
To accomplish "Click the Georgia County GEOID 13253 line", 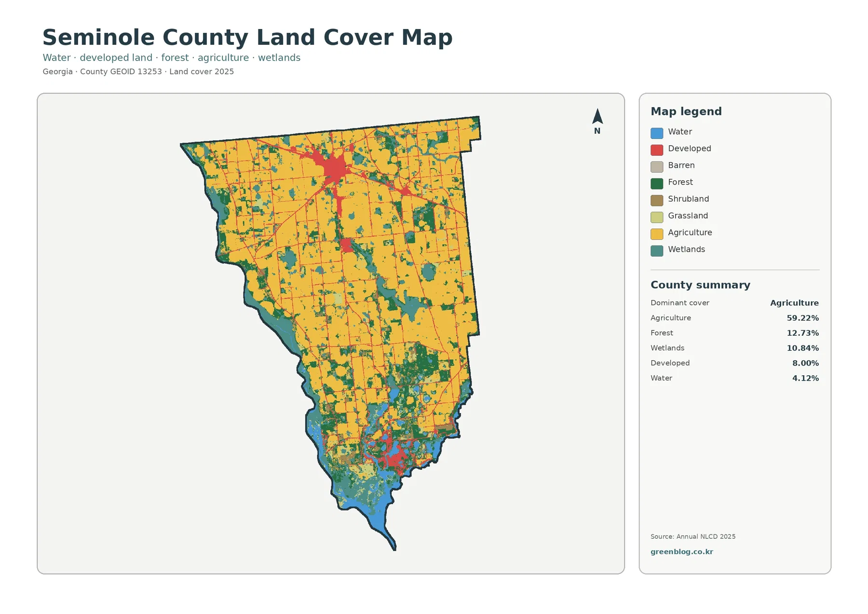I will pos(138,72).
